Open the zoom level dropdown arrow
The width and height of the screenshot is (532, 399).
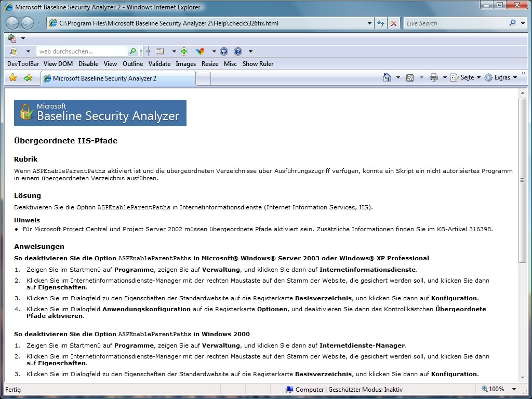coord(514,389)
